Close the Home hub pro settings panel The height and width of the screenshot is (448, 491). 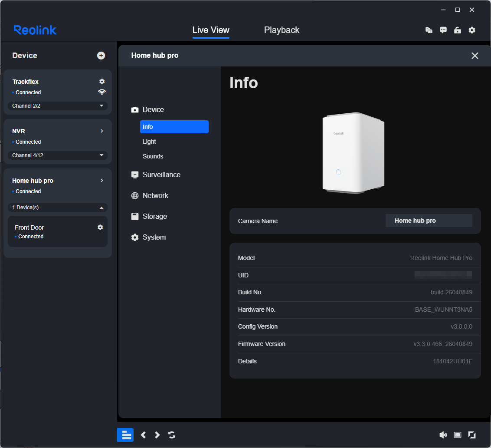coord(475,56)
